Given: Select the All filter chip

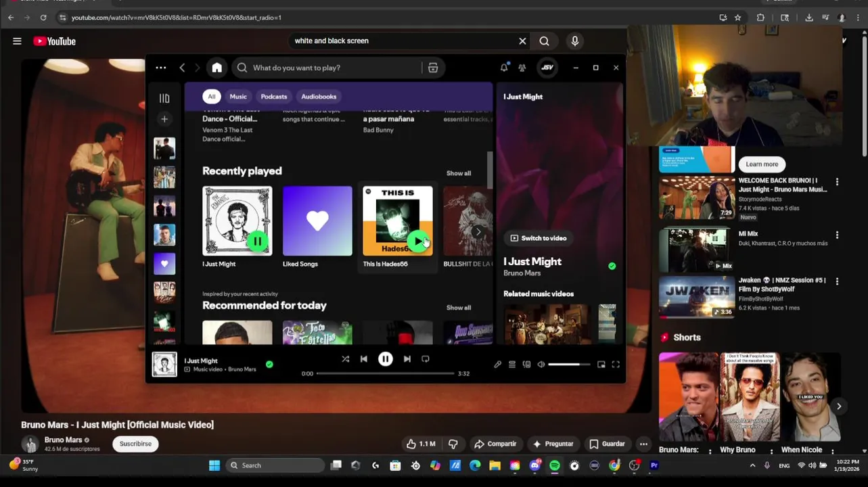Looking at the screenshot, I should point(212,97).
